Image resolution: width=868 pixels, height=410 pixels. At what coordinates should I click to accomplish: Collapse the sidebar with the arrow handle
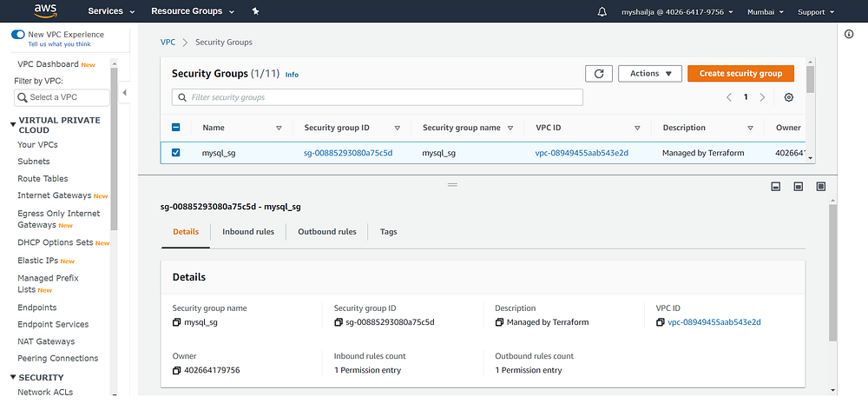(x=124, y=93)
